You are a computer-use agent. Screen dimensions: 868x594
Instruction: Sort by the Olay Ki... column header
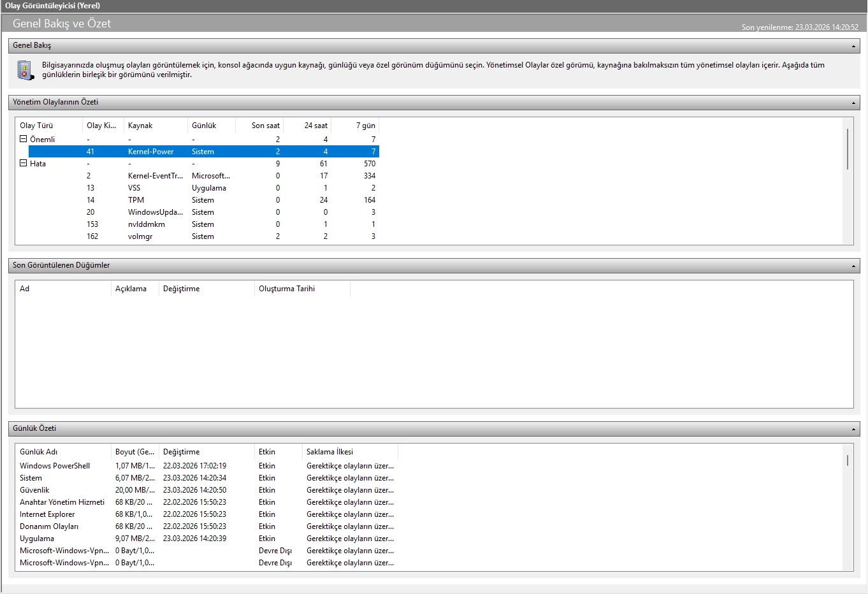point(103,126)
